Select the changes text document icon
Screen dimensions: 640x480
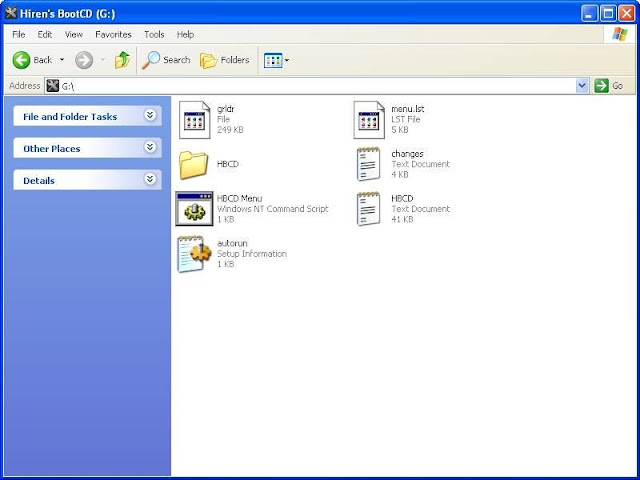pos(368,164)
